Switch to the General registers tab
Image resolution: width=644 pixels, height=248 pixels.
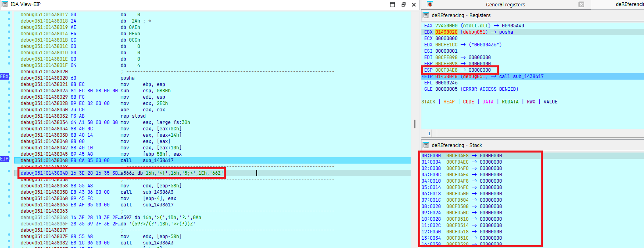(505, 5)
